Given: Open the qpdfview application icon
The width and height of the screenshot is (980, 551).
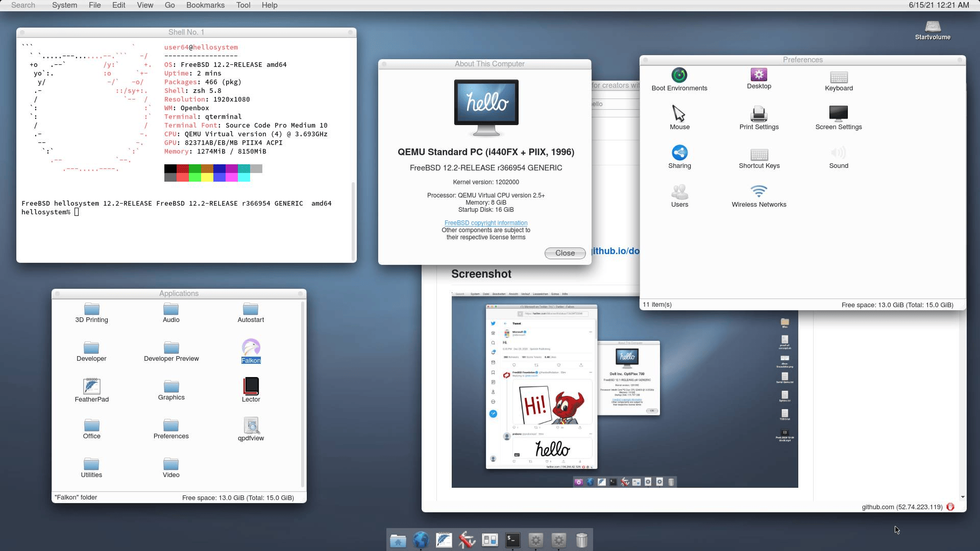Looking at the screenshot, I should pos(251,425).
